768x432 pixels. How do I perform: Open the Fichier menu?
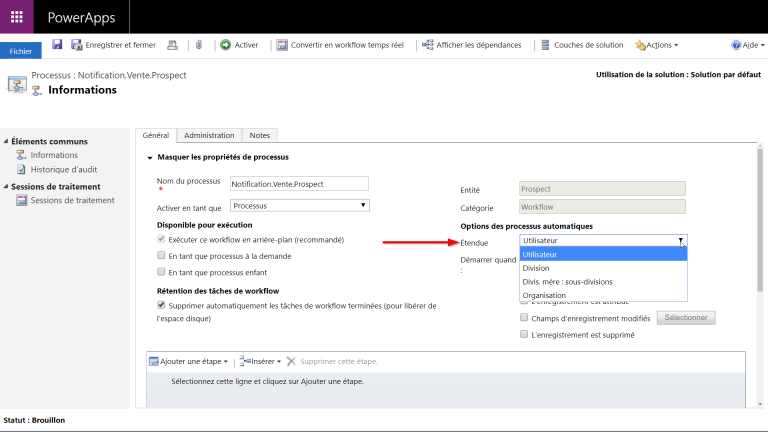21,51
